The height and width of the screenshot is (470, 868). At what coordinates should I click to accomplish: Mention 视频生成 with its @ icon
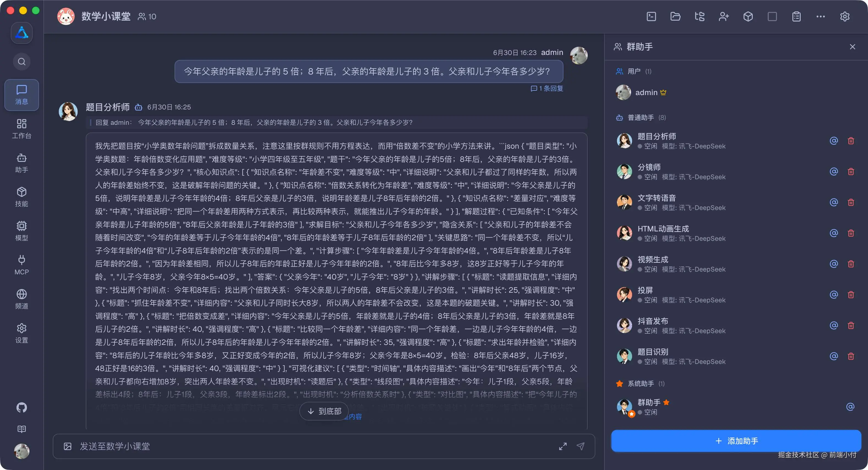coord(834,264)
